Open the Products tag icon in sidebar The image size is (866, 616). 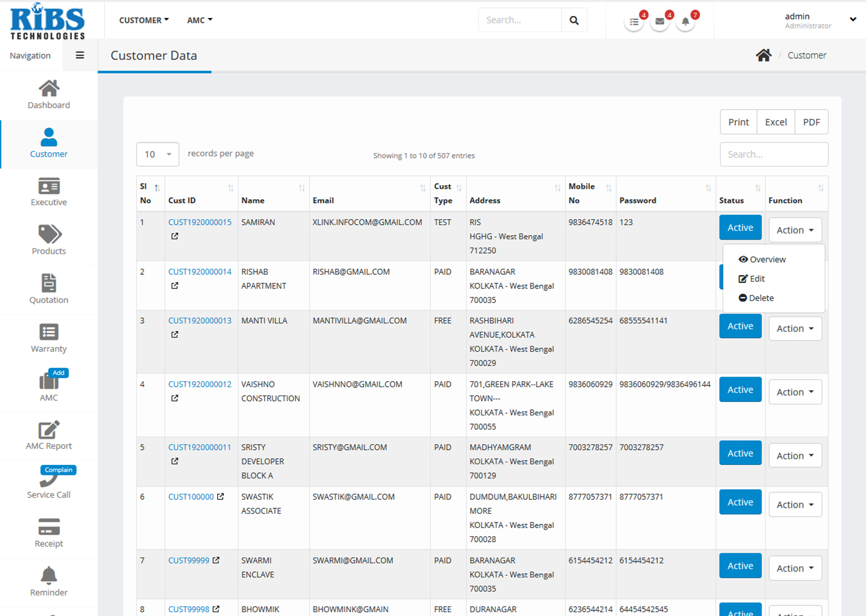tap(49, 235)
